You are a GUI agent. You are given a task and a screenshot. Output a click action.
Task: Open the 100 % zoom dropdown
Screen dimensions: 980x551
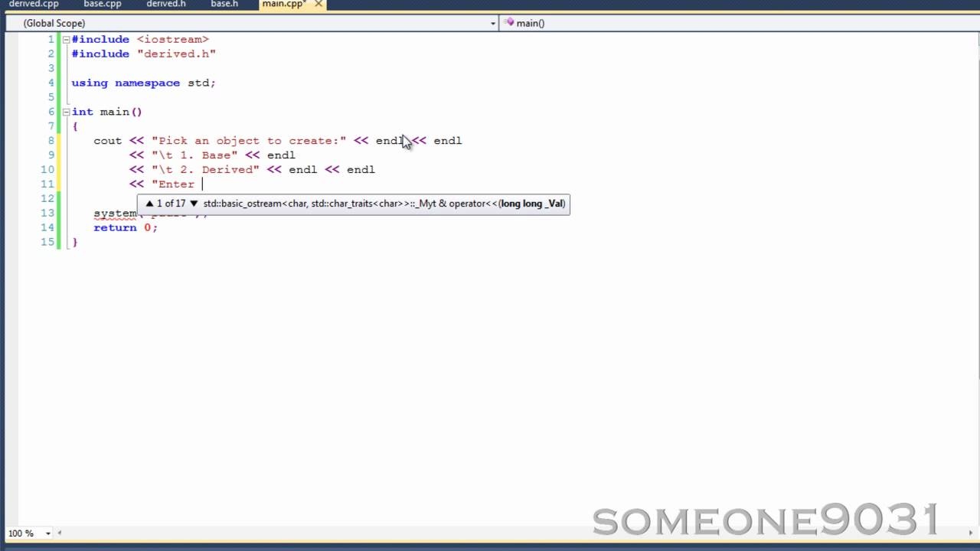pos(48,533)
